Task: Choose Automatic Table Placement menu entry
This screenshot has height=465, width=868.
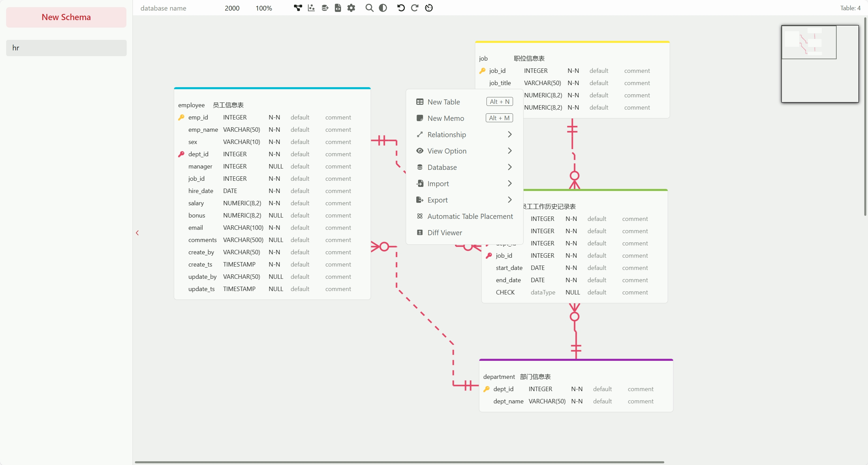Action: 470,217
